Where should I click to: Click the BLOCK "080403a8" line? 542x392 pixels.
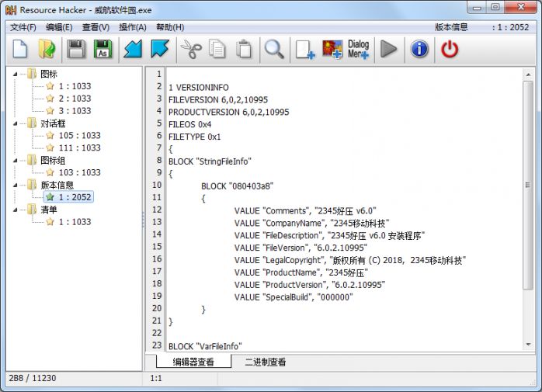point(237,186)
